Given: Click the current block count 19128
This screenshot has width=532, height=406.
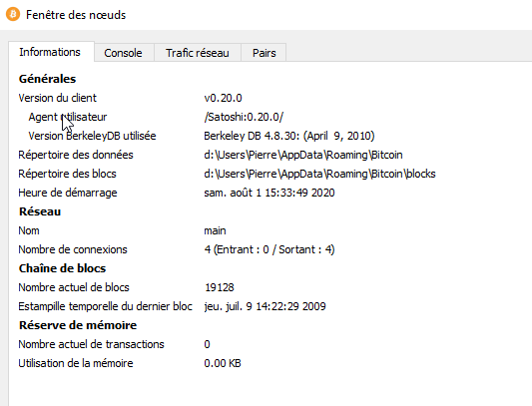Looking at the screenshot, I should point(220,287).
